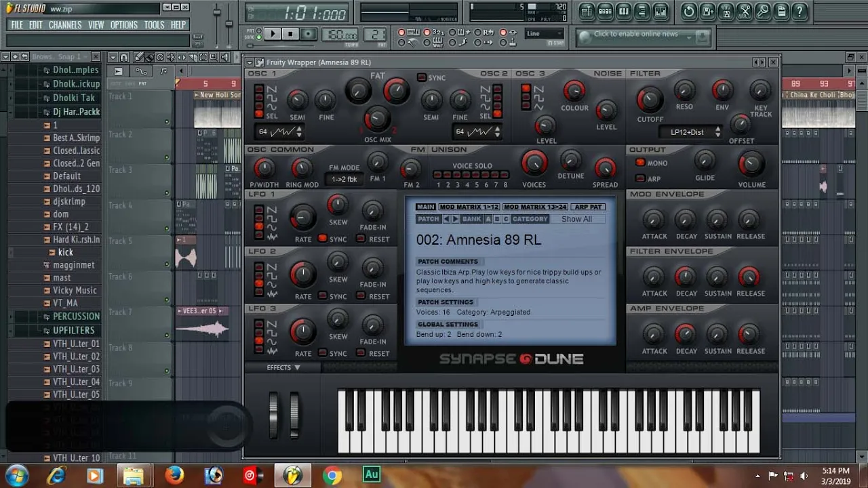Open OSC 2 waveform 64 selector
868x488 pixels.
[x=477, y=131]
